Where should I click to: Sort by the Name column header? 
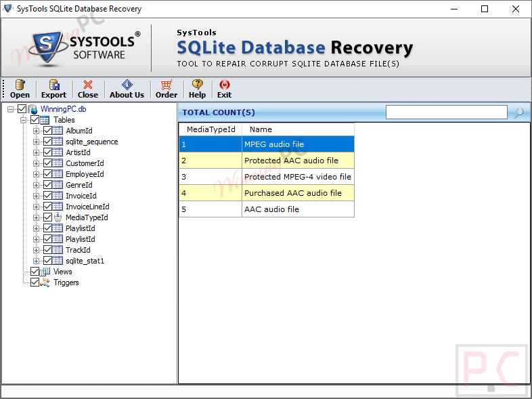pyautogui.click(x=261, y=129)
